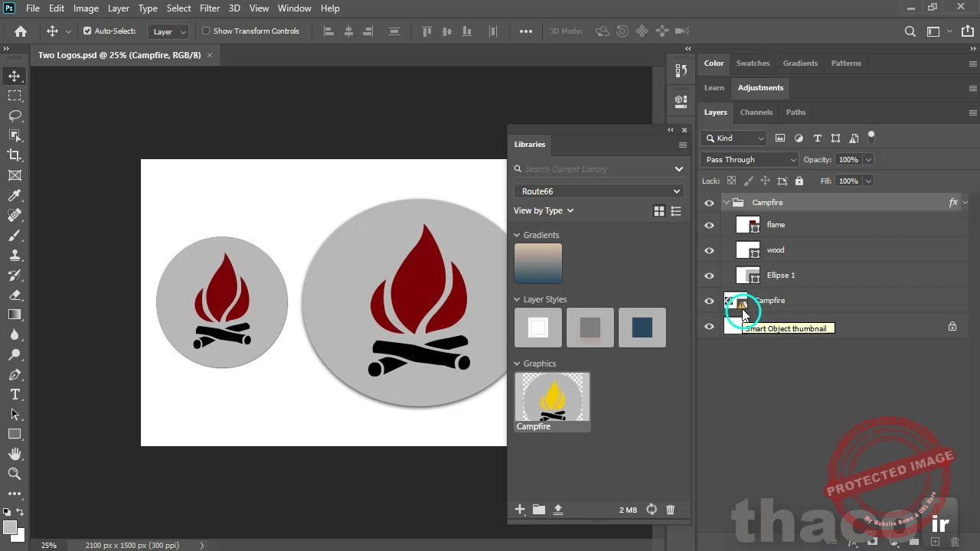Switch Libraries panel to list view
Screen dimensions: 980x551
click(676, 210)
